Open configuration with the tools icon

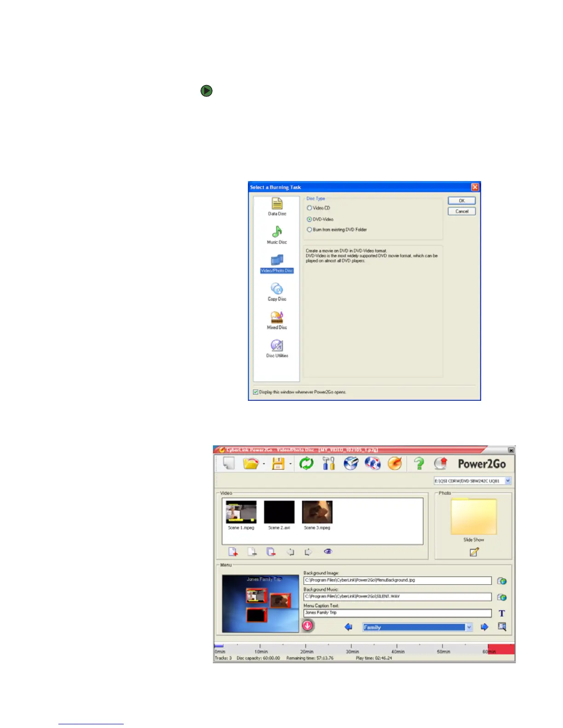pos(328,463)
